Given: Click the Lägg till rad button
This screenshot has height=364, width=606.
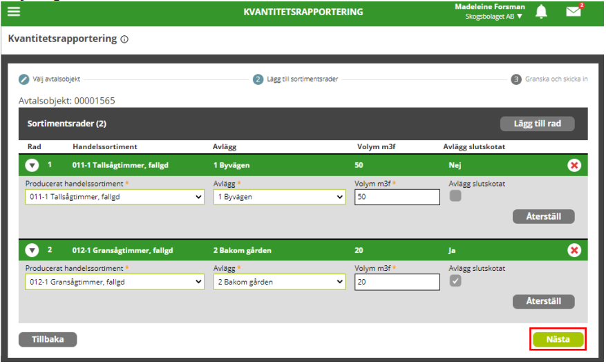Looking at the screenshot, I should (537, 124).
